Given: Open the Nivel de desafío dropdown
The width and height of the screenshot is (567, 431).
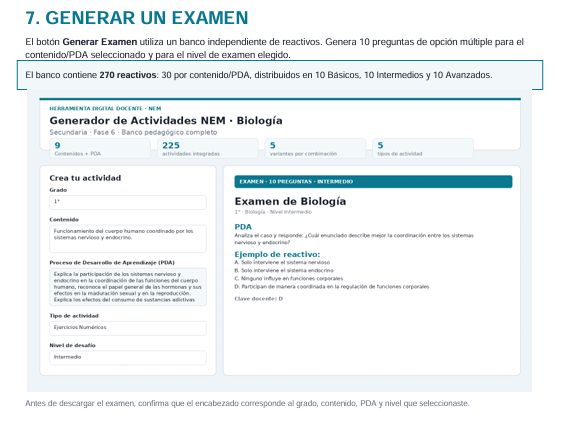Looking at the screenshot, I should [128, 358].
